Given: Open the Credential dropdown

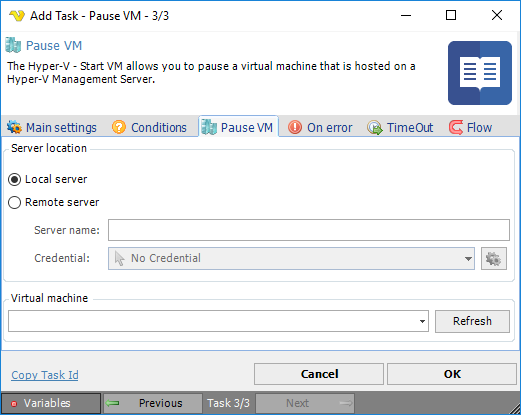Looking at the screenshot, I should [x=291, y=258].
